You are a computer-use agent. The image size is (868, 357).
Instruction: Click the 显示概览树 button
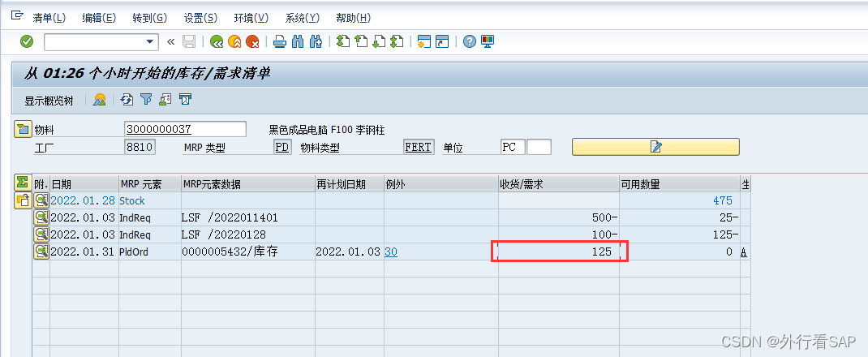(x=49, y=100)
